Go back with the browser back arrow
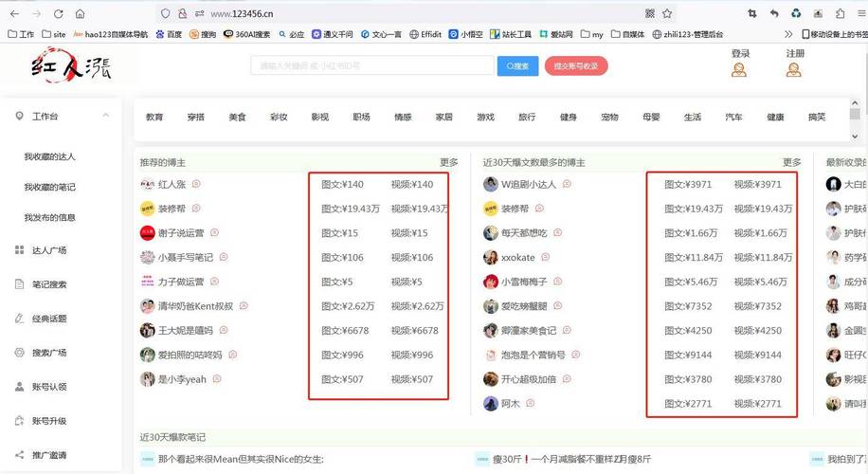The image size is (868, 474). coord(15,13)
